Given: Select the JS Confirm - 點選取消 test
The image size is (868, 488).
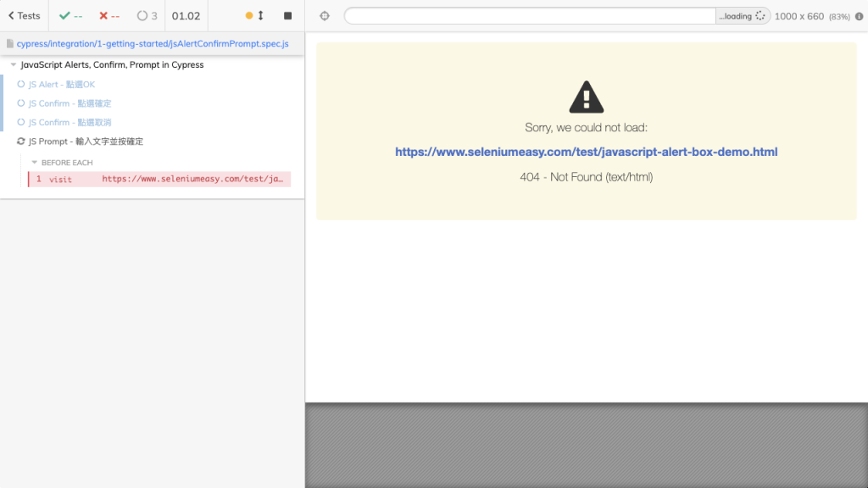Looking at the screenshot, I should click(x=70, y=122).
